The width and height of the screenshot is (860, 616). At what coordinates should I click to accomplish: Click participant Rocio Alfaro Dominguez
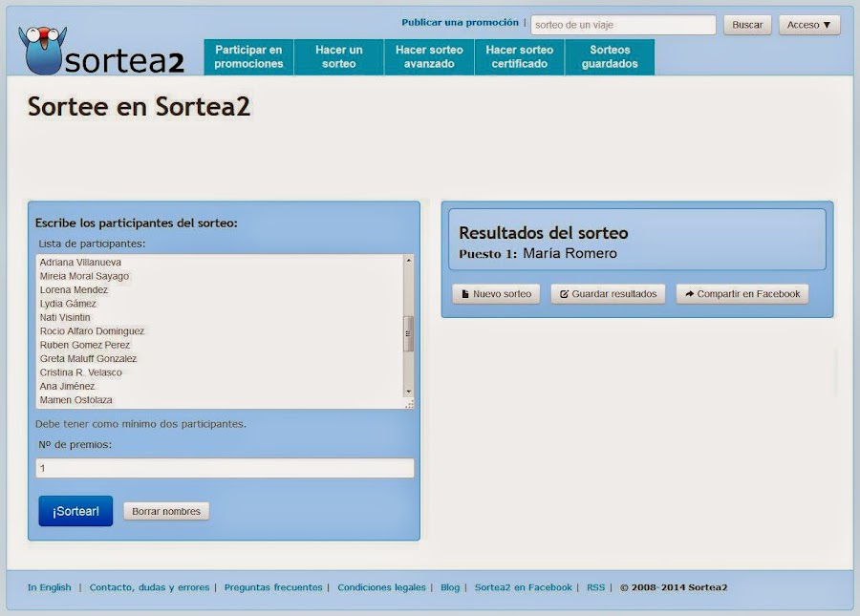coord(92,331)
